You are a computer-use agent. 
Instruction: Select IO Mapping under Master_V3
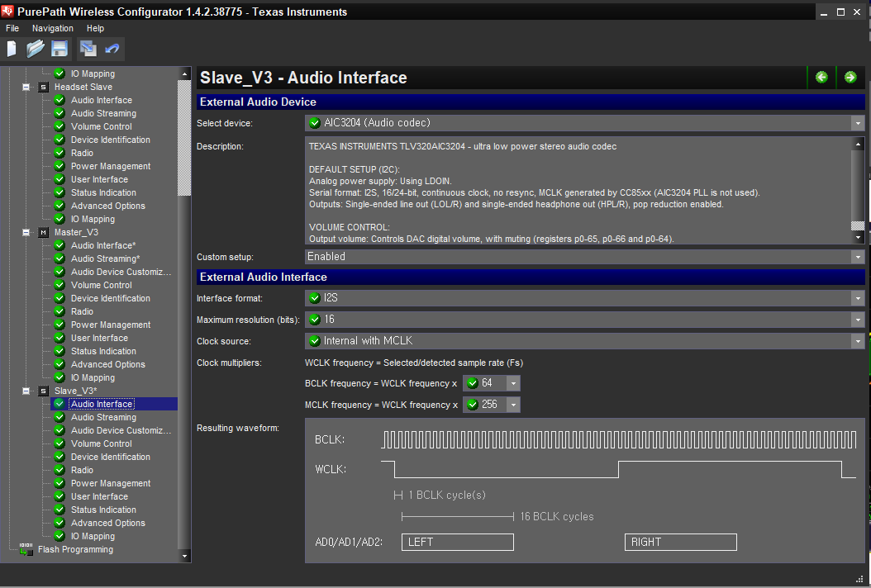(x=93, y=377)
